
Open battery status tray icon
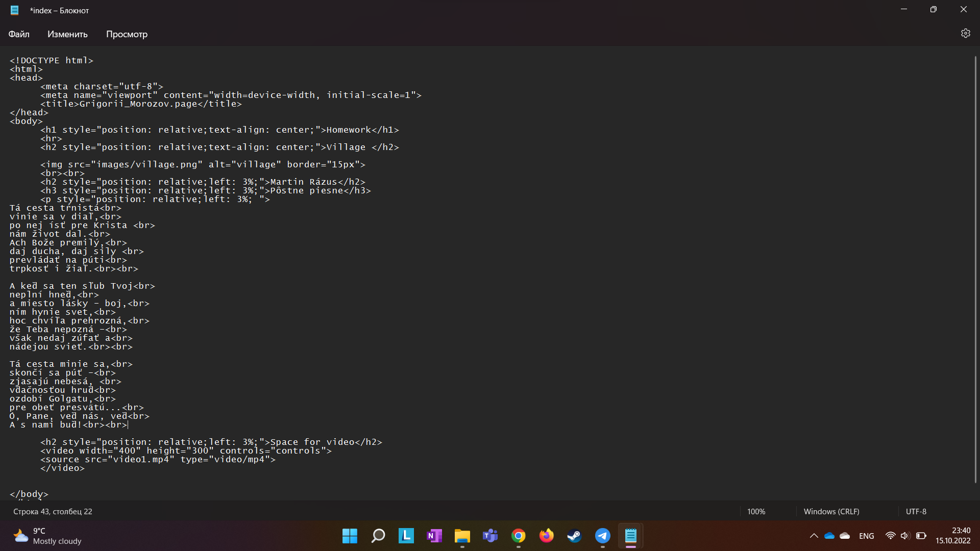click(921, 536)
